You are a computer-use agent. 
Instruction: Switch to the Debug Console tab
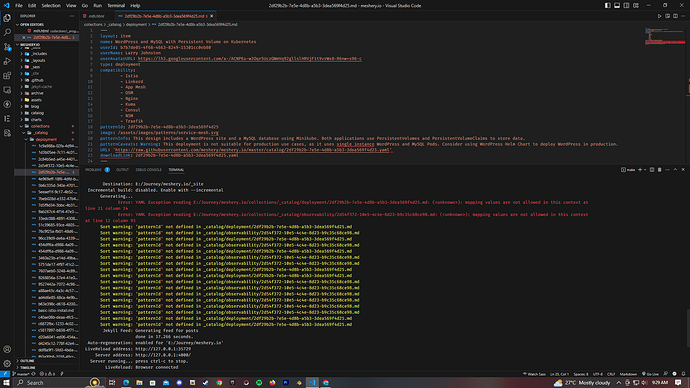[x=149, y=169]
